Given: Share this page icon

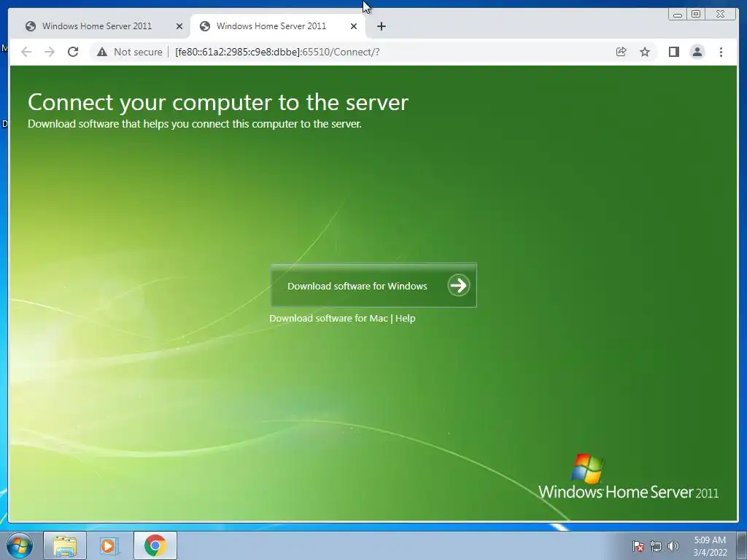Looking at the screenshot, I should pyautogui.click(x=621, y=52).
